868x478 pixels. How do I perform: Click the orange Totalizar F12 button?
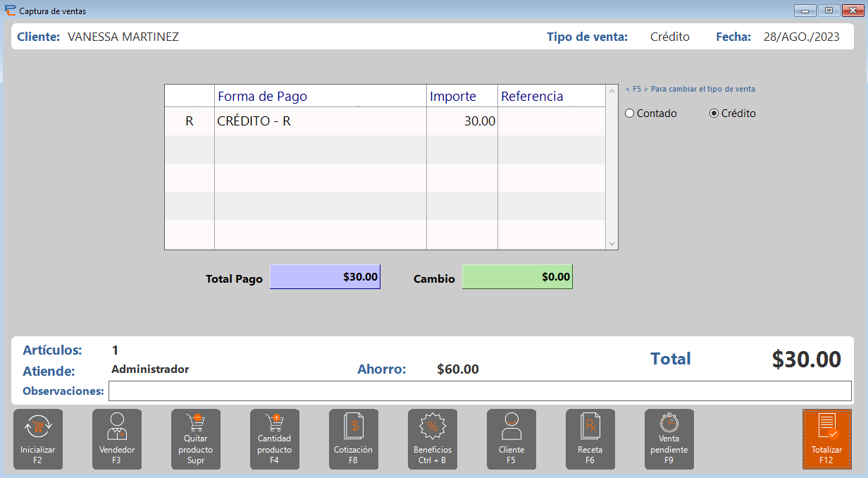click(827, 439)
